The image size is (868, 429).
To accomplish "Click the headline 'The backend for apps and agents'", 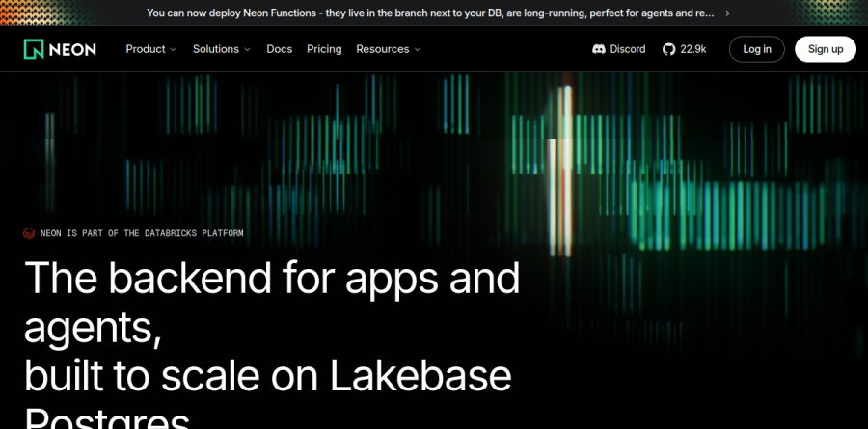I will (272, 303).
